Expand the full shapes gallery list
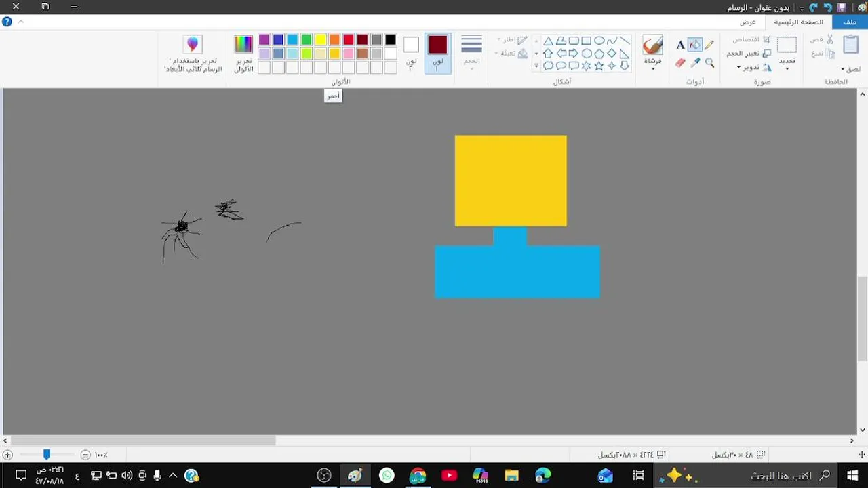 point(536,66)
